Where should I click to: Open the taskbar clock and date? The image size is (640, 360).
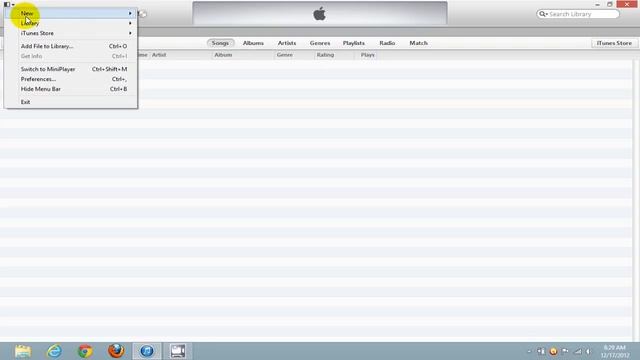[615, 351]
